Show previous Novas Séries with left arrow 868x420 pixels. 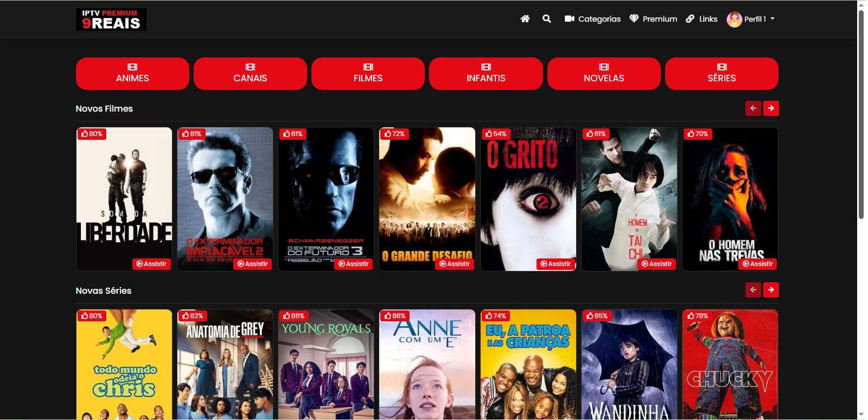(x=753, y=290)
